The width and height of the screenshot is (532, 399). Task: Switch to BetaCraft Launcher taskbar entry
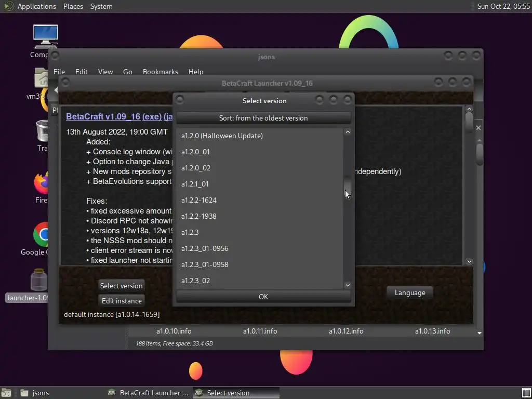tap(148, 393)
